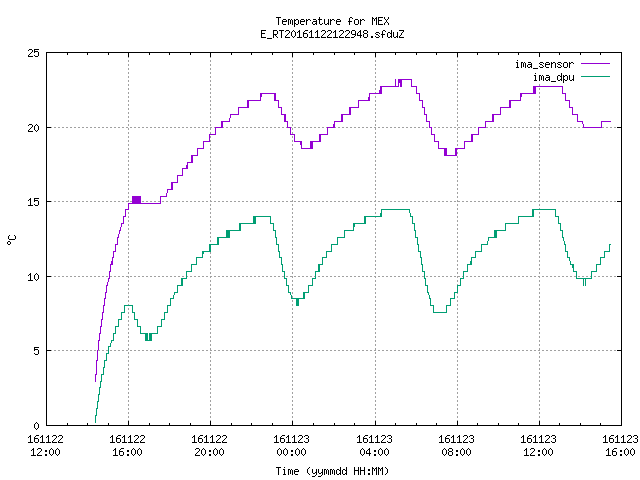The image size is (640, 480).
Task: Click the y-axis label 0
Action: point(36,426)
